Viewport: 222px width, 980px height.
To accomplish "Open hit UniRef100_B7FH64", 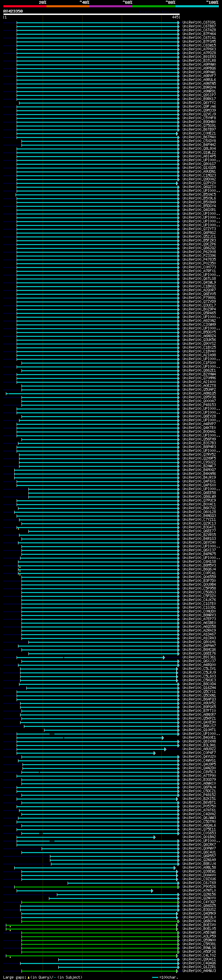I will click(x=199, y=34).
